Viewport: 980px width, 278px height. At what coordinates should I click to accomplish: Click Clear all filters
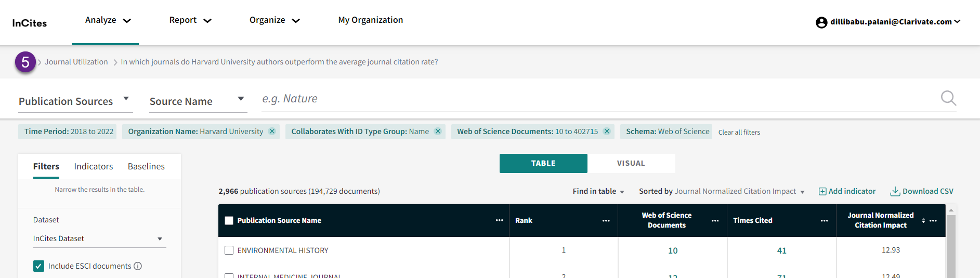[x=739, y=133]
